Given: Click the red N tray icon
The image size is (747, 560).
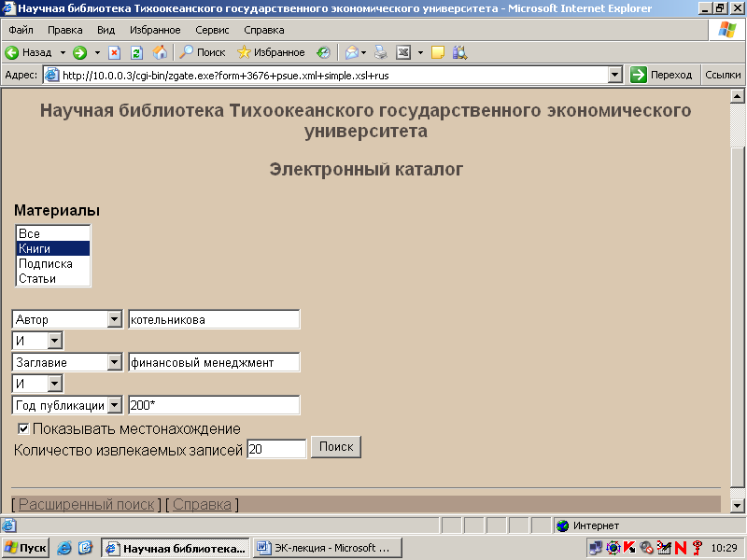Looking at the screenshot, I should [x=681, y=548].
